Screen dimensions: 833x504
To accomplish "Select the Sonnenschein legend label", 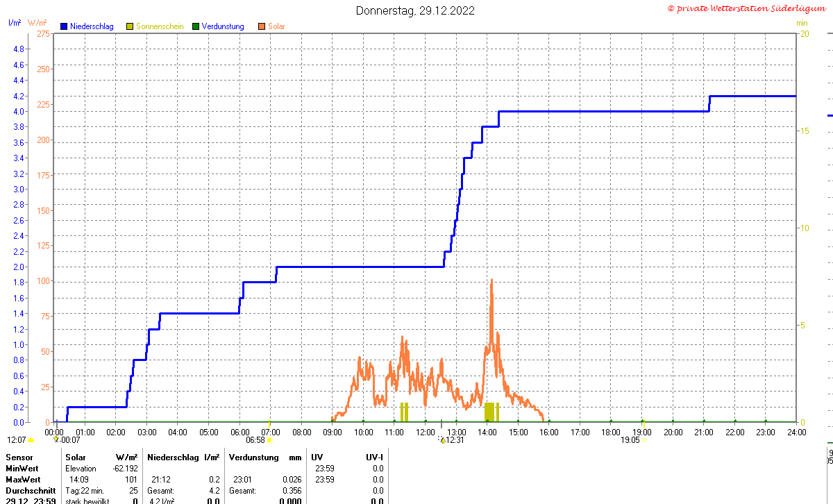I will pos(160,26).
